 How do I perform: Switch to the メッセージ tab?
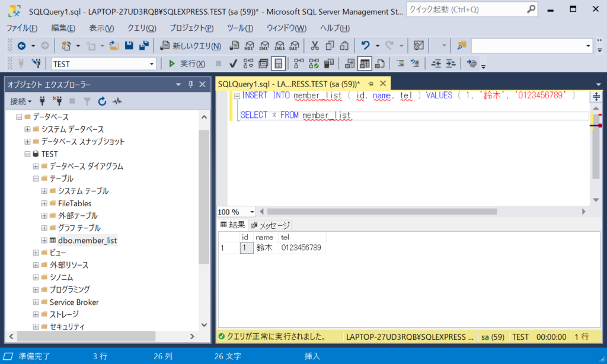(270, 225)
